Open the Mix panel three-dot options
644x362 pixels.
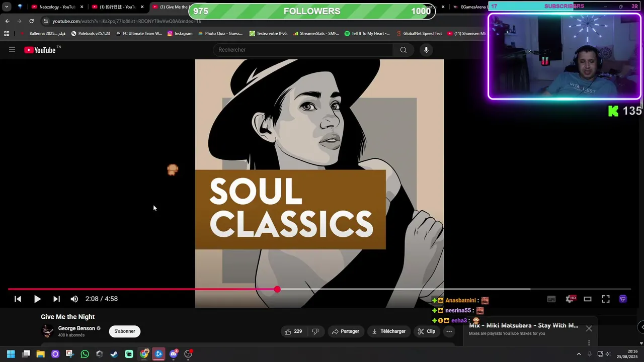(589, 343)
